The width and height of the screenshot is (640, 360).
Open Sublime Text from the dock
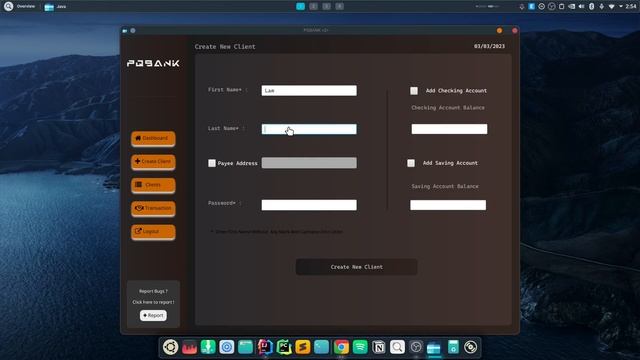[x=303, y=347]
